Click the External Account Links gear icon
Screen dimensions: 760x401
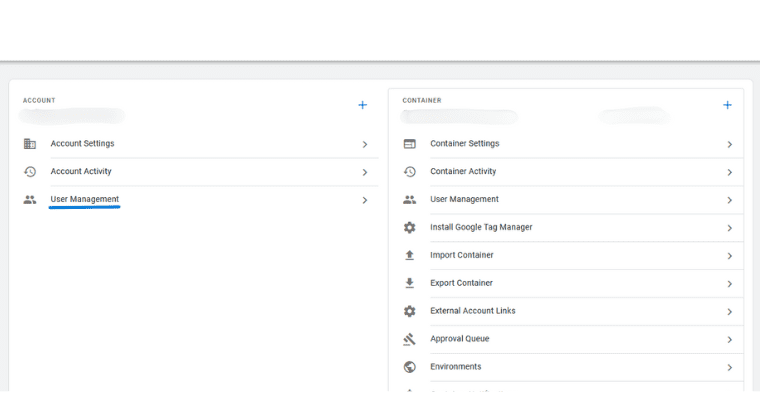[x=409, y=311]
